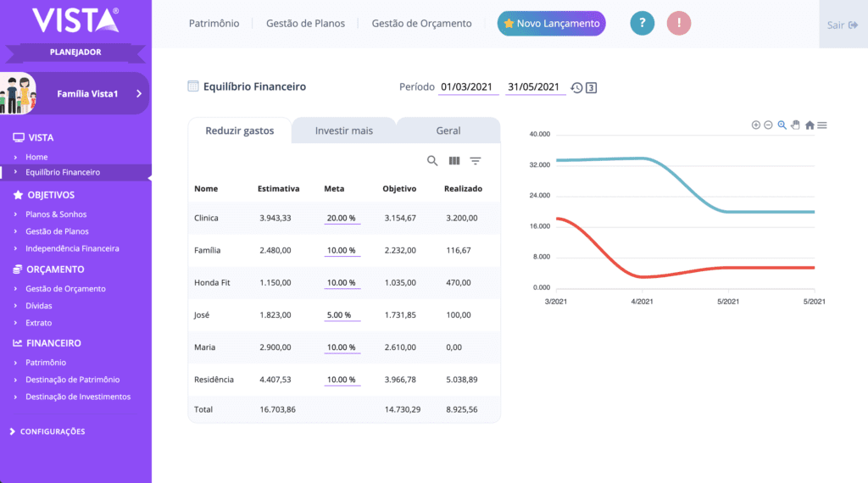Open the chart hamburger menu

[x=822, y=125]
